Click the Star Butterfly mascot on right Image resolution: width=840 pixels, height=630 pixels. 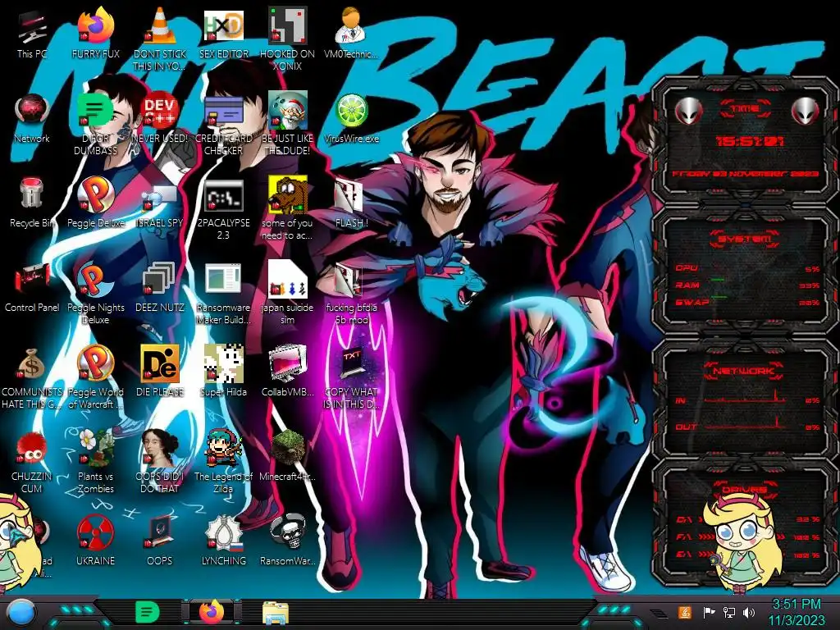click(743, 543)
